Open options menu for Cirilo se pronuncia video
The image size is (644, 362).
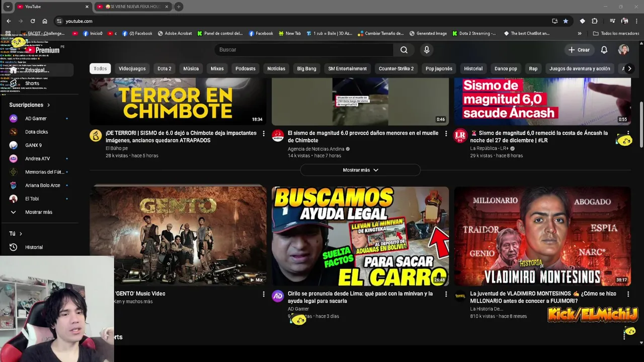pos(446,294)
